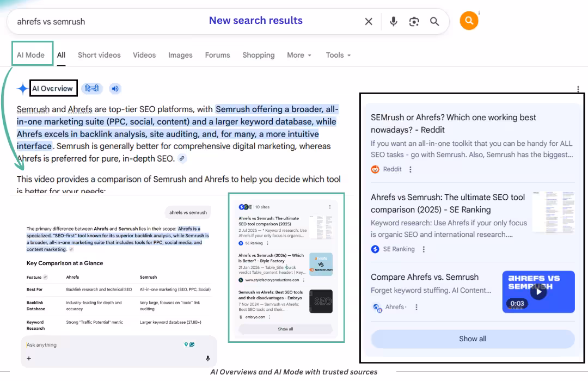Switch to the Shopping tab
Screen dimensions: 588x381
tap(258, 55)
